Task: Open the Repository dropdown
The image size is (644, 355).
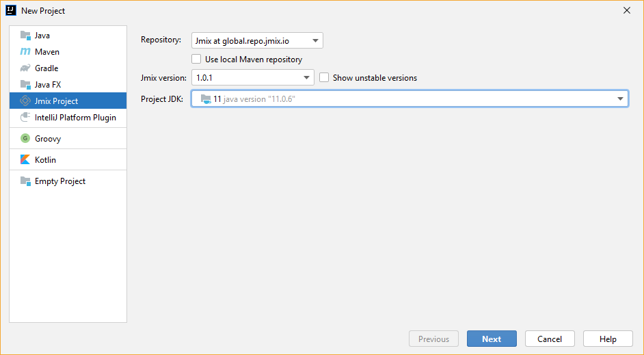Action: (257, 40)
